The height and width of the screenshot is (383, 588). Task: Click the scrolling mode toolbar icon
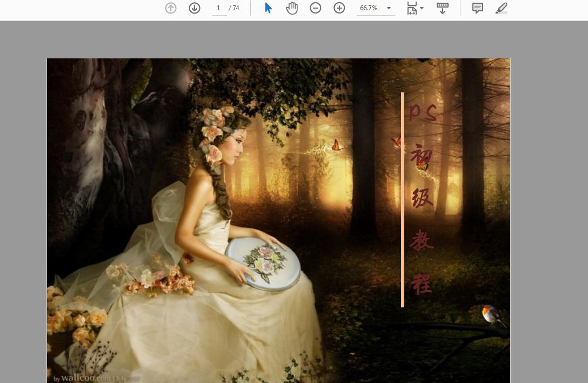pos(442,8)
